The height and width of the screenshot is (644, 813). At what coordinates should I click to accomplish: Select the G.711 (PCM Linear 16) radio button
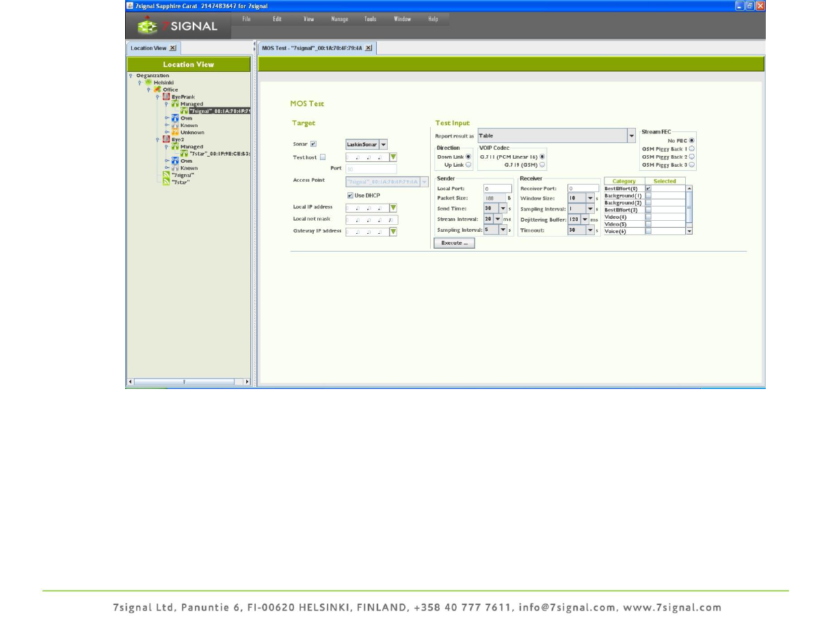(x=542, y=157)
